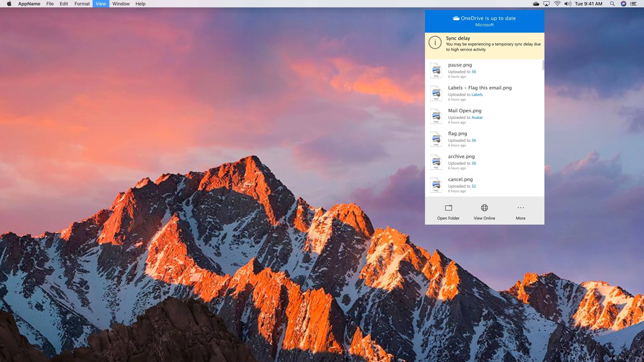
Task: Click the scrollbar in the OneDrive file list
Action: point(543,65)
